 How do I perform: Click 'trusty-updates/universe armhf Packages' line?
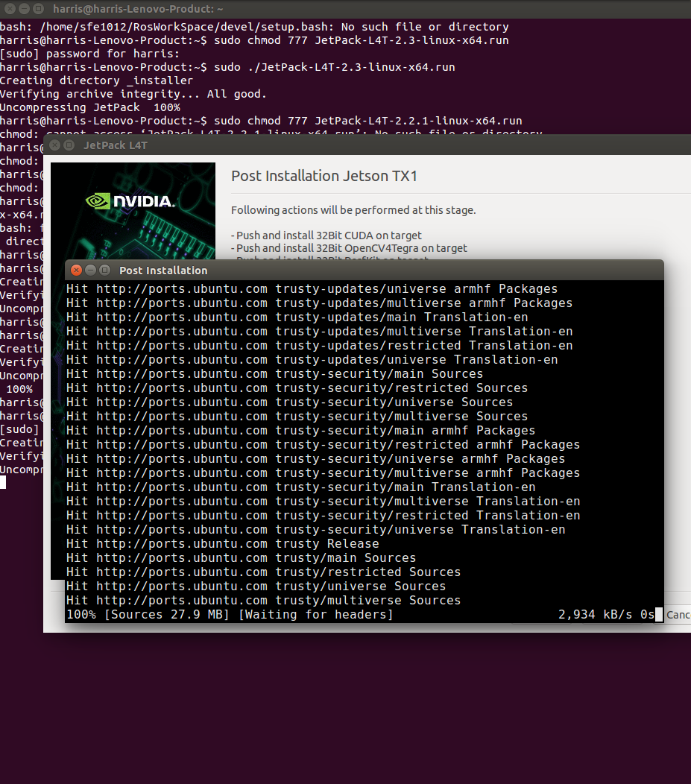312,288
